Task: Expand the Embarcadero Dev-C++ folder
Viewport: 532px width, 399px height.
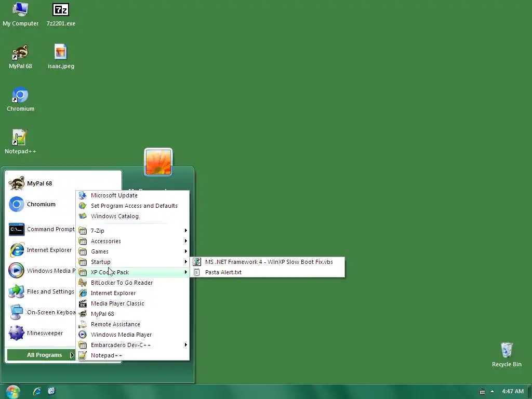Action: click(132, 345)
